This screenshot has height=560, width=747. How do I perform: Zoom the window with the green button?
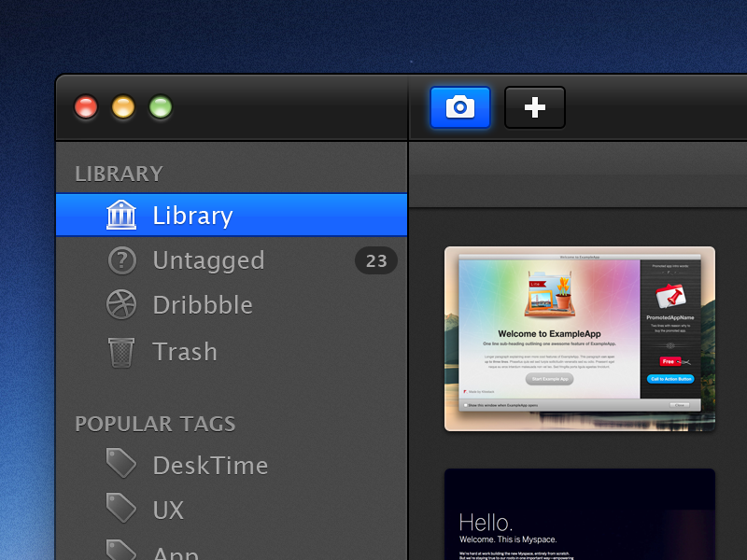click(161, 107)
